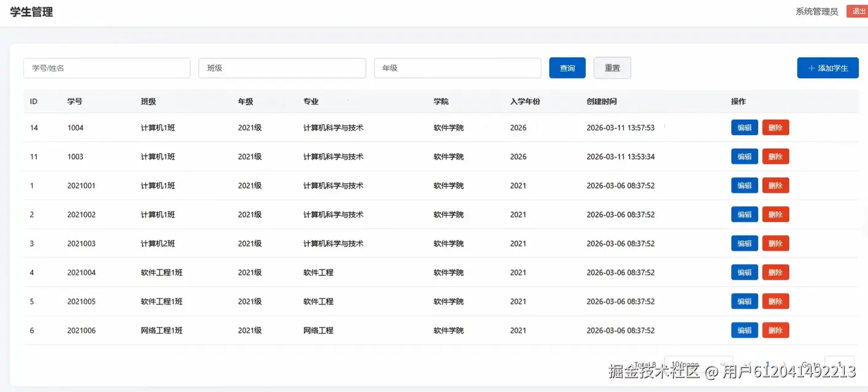Click the 系统管理员 user label
Image resolution: width=868 pixels, height=392 pixels.
[x=816, y=12]
